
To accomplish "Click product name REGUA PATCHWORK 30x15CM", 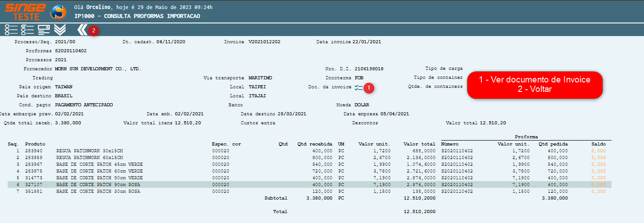I will pos(89,150).
